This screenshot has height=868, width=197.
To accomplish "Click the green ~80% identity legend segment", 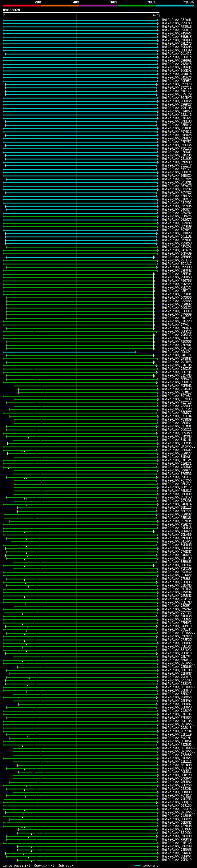I will point(137,6).
